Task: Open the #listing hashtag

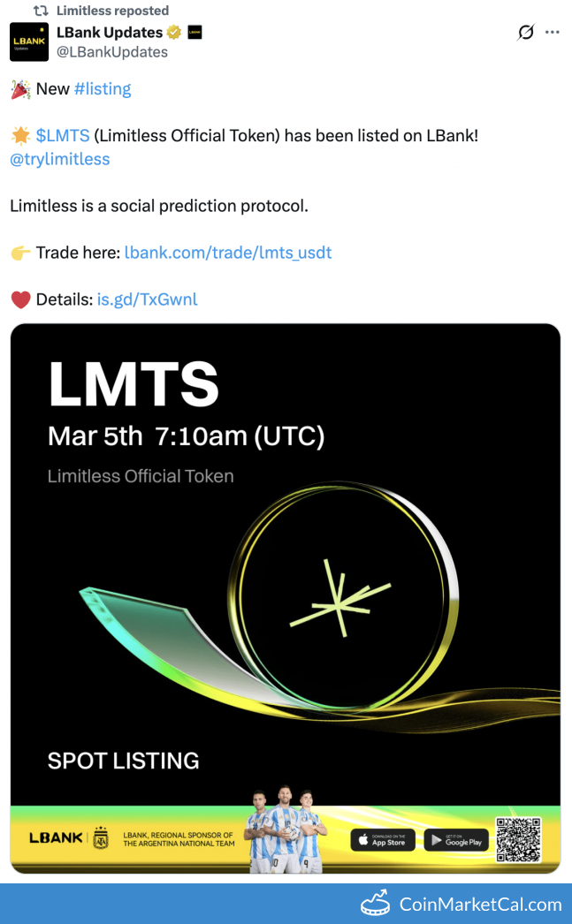Action: click(x=103, y=88)
